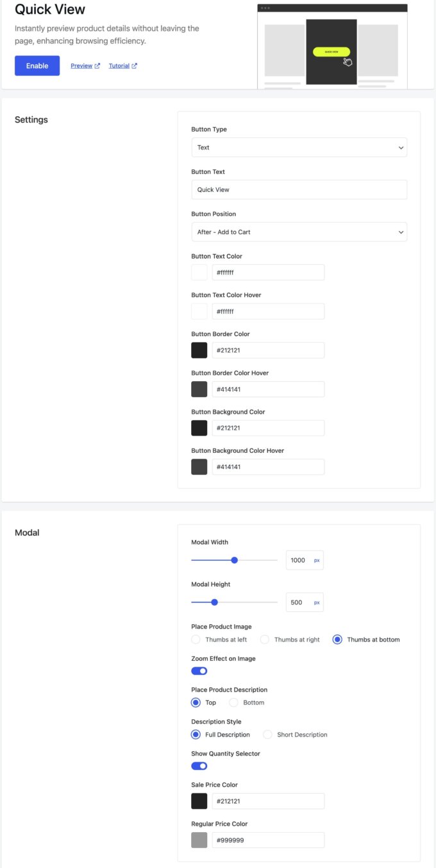Open the Tutorial link

point(123,65)
